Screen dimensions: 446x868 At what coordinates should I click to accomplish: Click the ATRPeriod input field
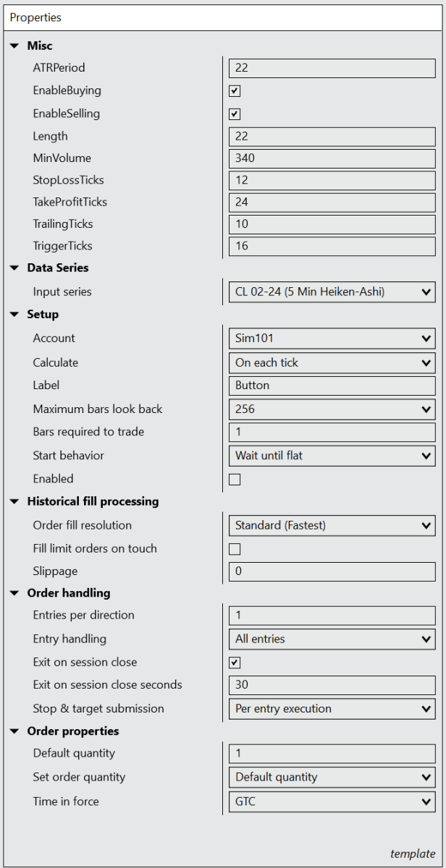pyautogui.click(x=332, y=68)
